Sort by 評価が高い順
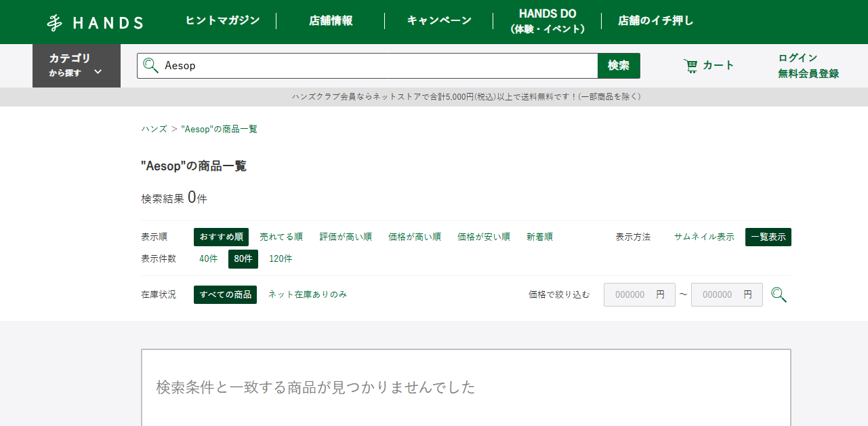Screen dimensions: 868x426 click(346, 237)
